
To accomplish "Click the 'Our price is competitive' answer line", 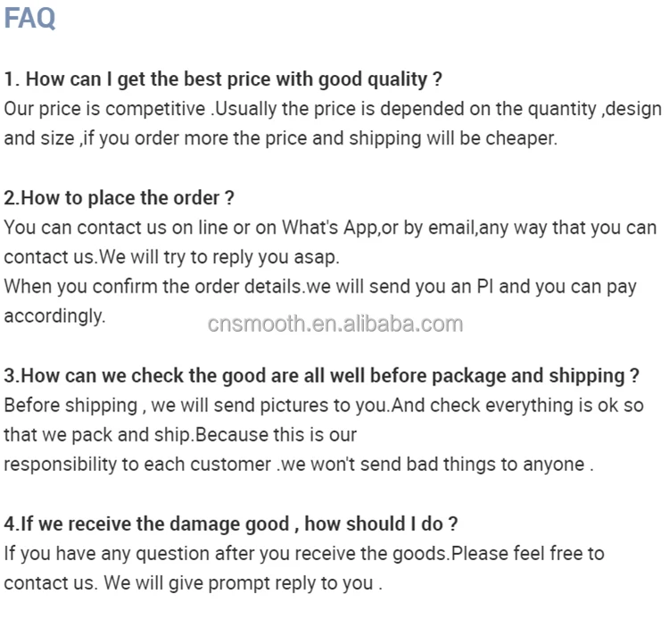I will tap(333, 109).
